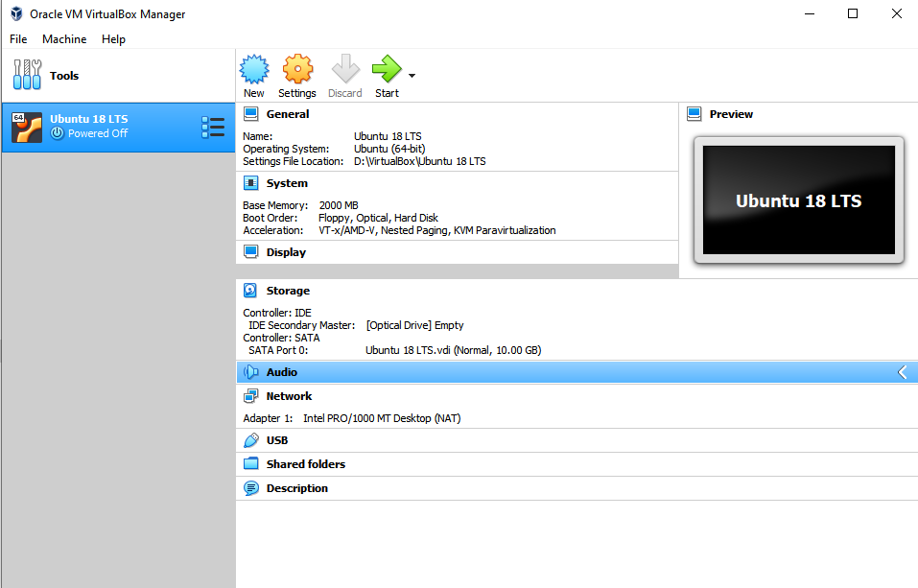Open Settings with the orange gear icon

[297, 69]
